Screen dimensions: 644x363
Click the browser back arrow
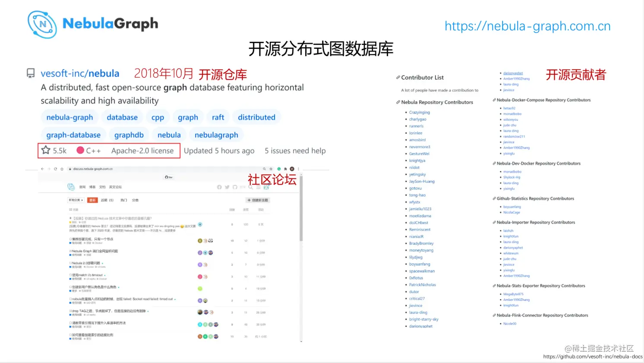point(43,169)
